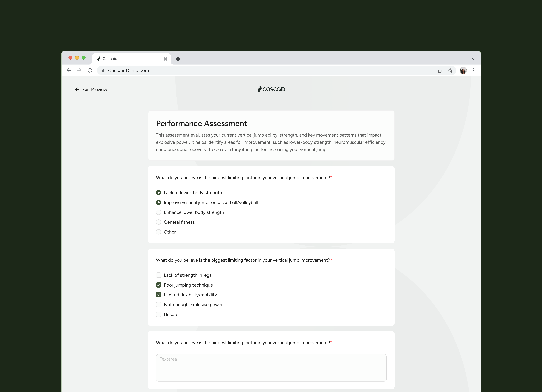Click the browser back arrow
Screen dimensions: 542x392
point(69,70)
